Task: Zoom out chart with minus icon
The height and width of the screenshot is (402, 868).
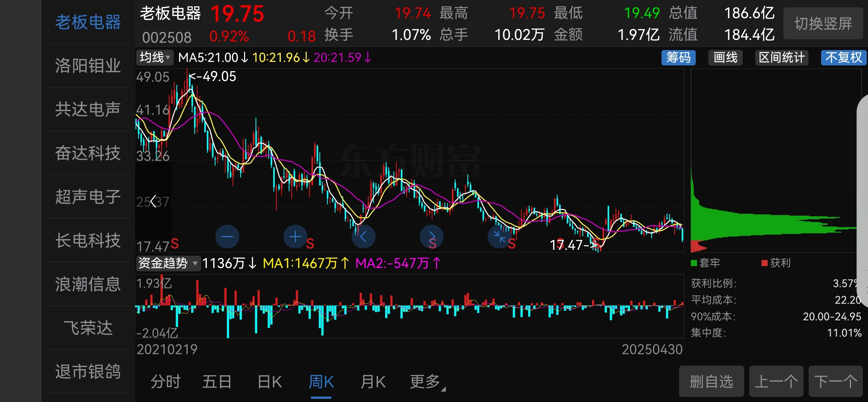Action: [227, 236]
